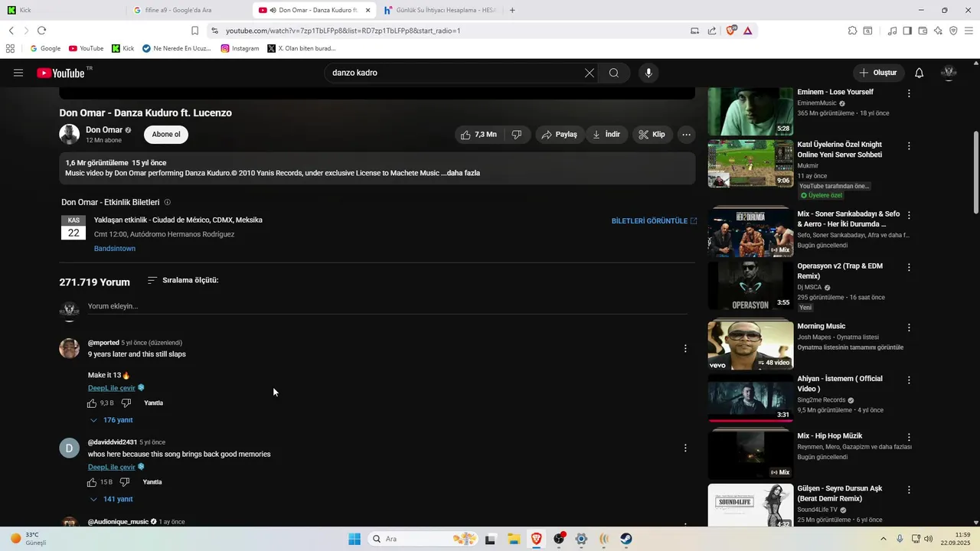Open the account avatar menu
The height and width of the screenshot is (551, 980).
949,73
